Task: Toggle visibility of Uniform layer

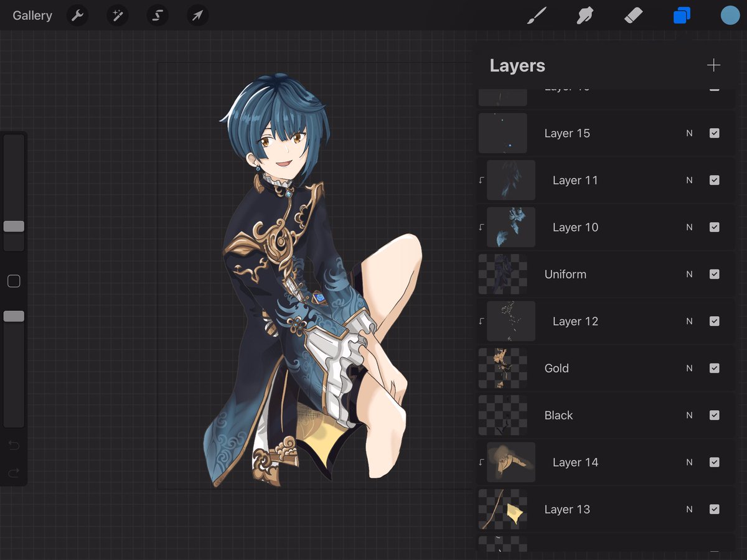Action: point(715,274)
